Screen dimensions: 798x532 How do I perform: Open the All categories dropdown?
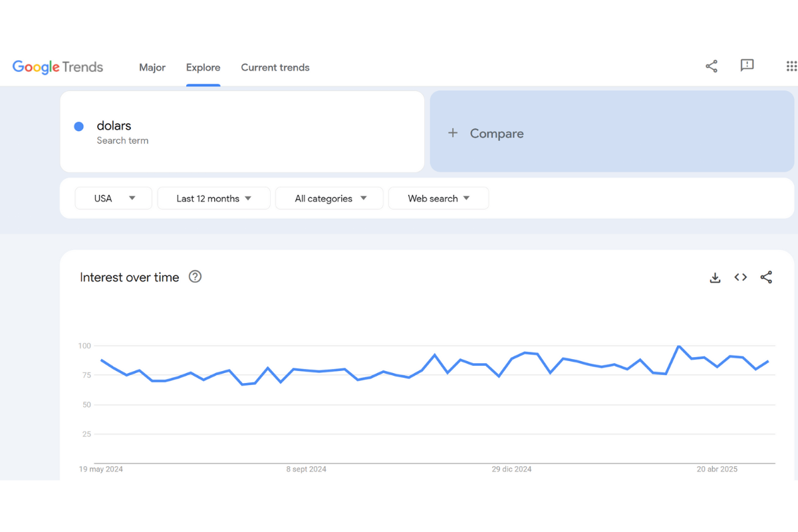click(x=329, y=198)
